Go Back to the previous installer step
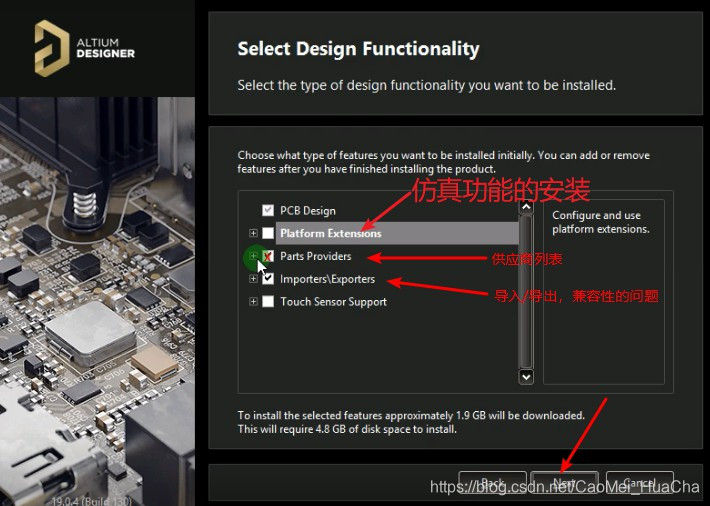Screen dimensions: 710x506 click(x=492, y=483)
